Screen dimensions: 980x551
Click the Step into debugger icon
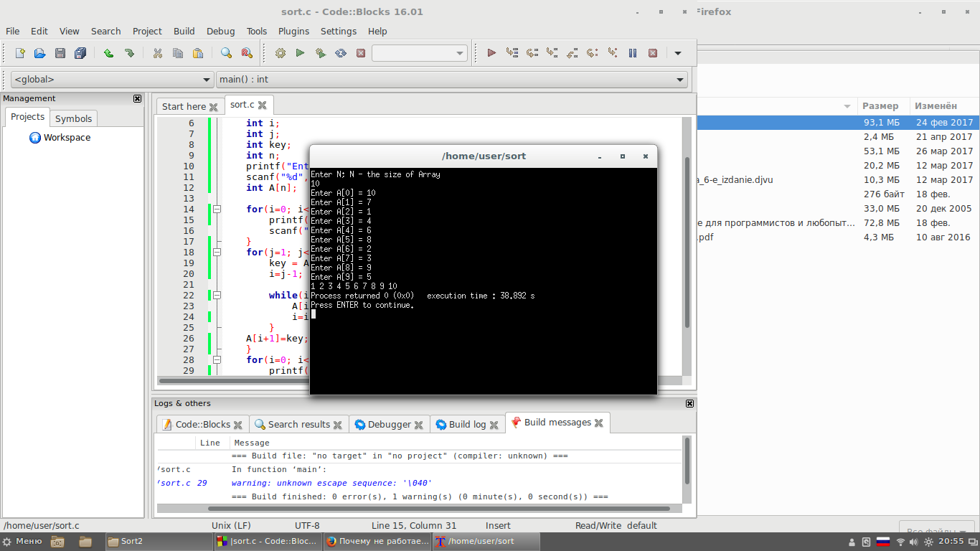[x=552, y=53]
